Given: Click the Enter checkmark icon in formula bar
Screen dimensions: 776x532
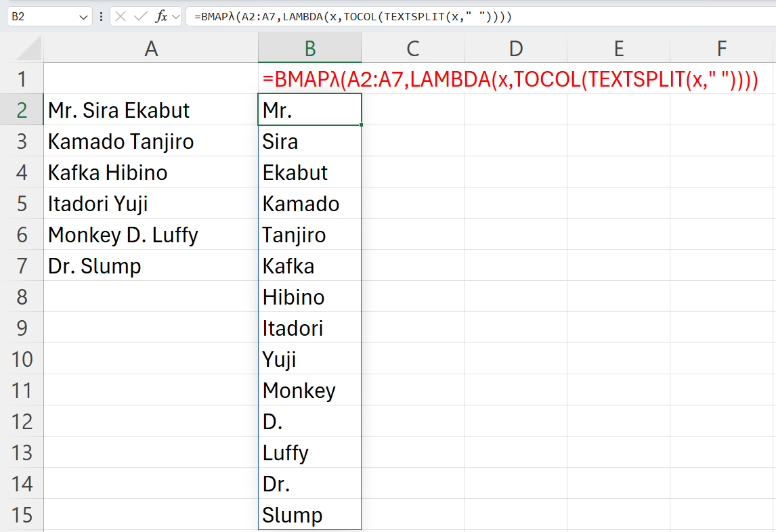Looking at the screenshot, I should point(141,17).
